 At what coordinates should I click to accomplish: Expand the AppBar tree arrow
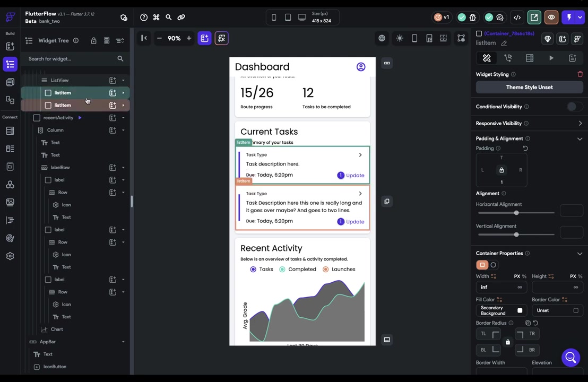[x=123, y=342]
